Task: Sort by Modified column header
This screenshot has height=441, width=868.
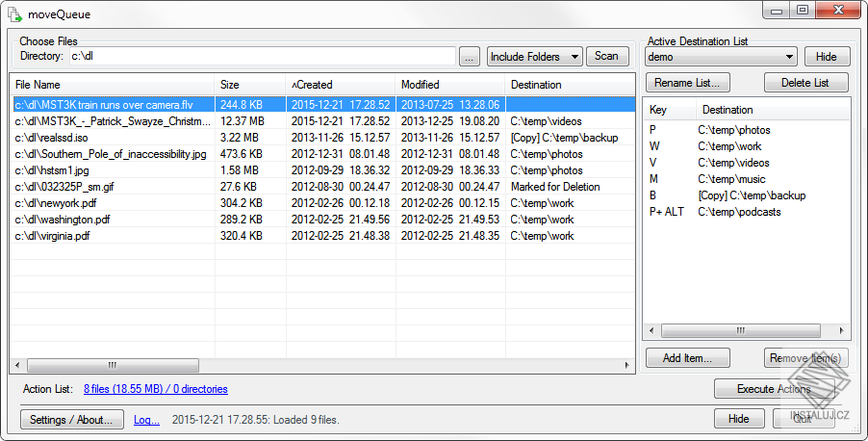Action: click(450, 85)
